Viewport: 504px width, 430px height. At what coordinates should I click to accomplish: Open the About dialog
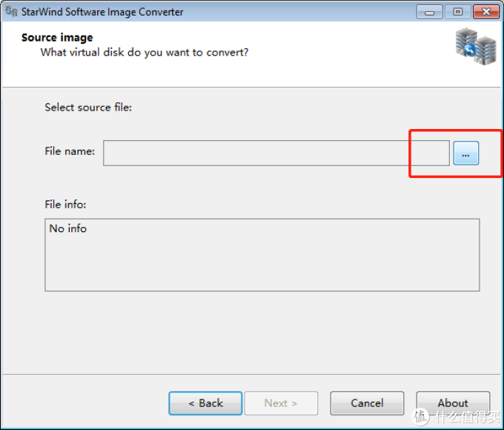tap(453, 403)
